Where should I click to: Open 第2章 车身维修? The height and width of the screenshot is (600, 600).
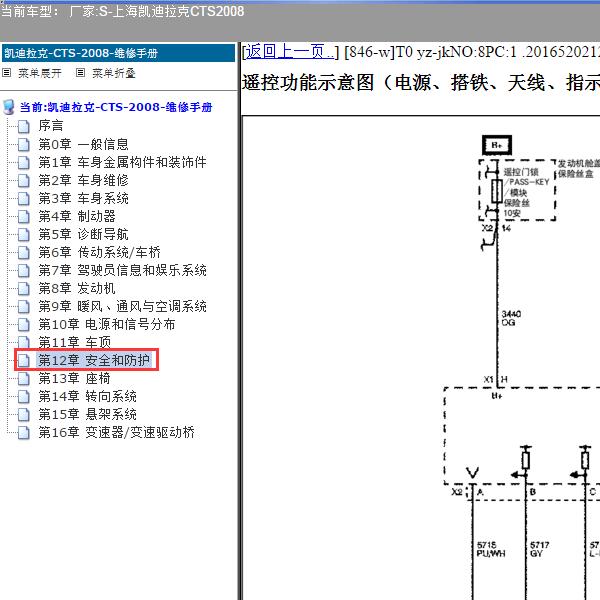point(83,180)
